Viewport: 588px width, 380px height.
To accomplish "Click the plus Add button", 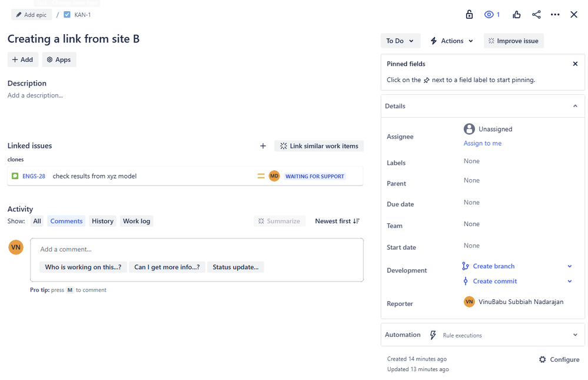I will tap(23, 60).
